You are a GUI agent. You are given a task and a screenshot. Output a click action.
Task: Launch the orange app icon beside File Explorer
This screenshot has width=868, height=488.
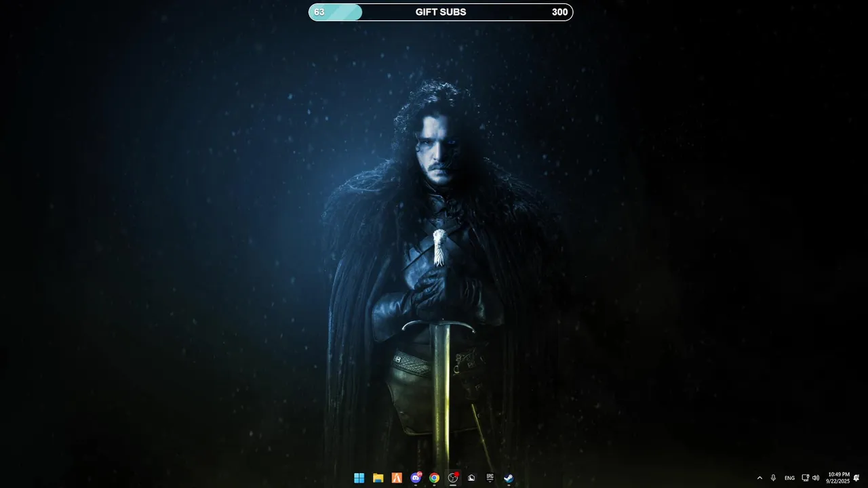(x=397, y=478)
